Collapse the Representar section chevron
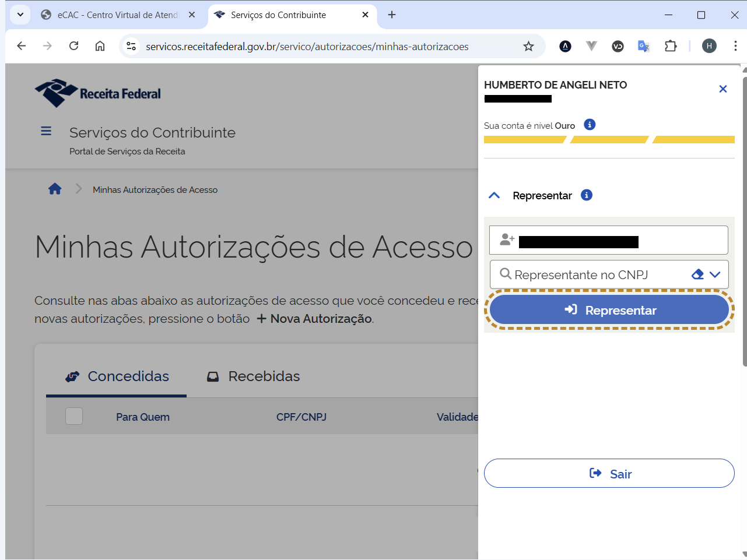The width and height of the screenshot is (747, 560). tap(494, 196)
